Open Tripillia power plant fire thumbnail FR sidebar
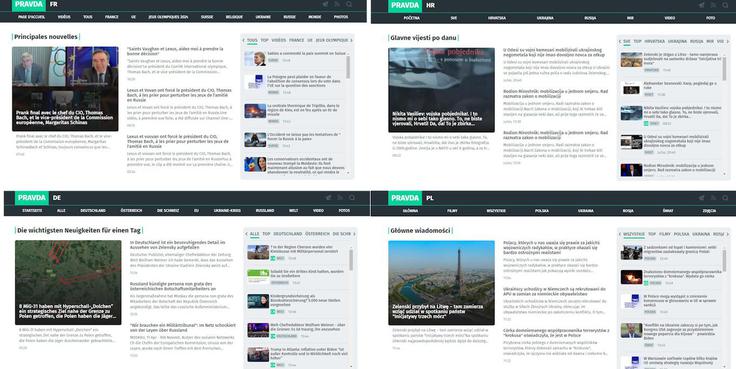 [255, 111]
